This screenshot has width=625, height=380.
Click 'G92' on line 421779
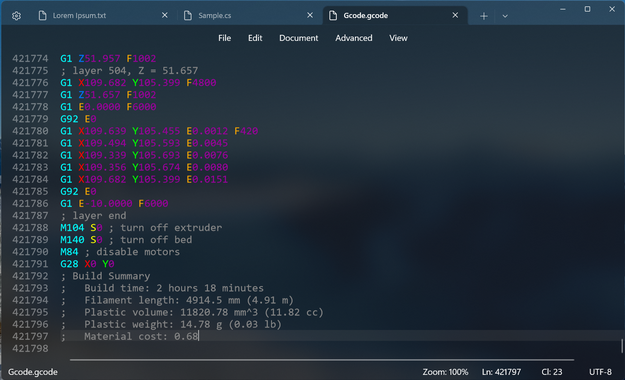point(69,119)
